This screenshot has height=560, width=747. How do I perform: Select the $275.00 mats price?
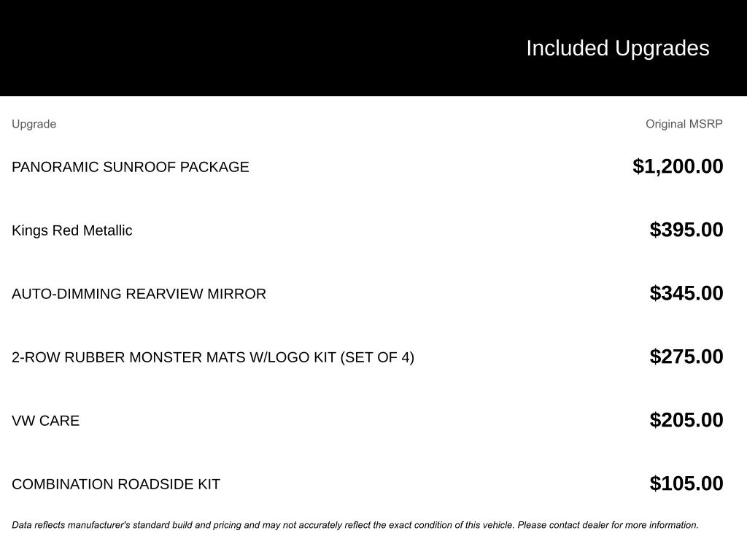(686, 357)
